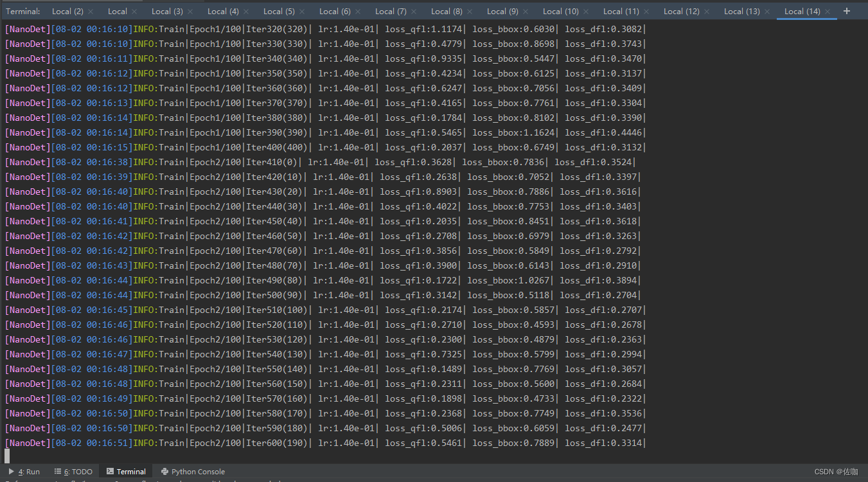The image size is (868, 482).
Task: Open the Python Console tool window
Action: 193,472
